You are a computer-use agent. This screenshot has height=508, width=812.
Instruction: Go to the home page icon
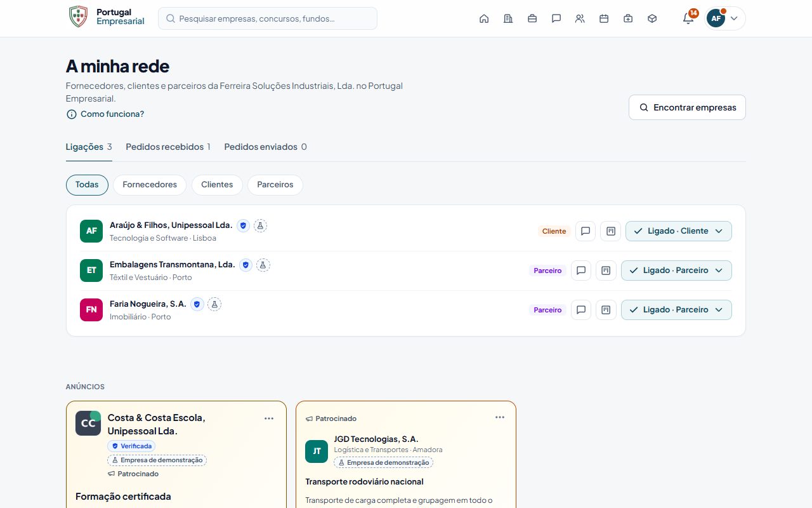(x=484, y=18)
